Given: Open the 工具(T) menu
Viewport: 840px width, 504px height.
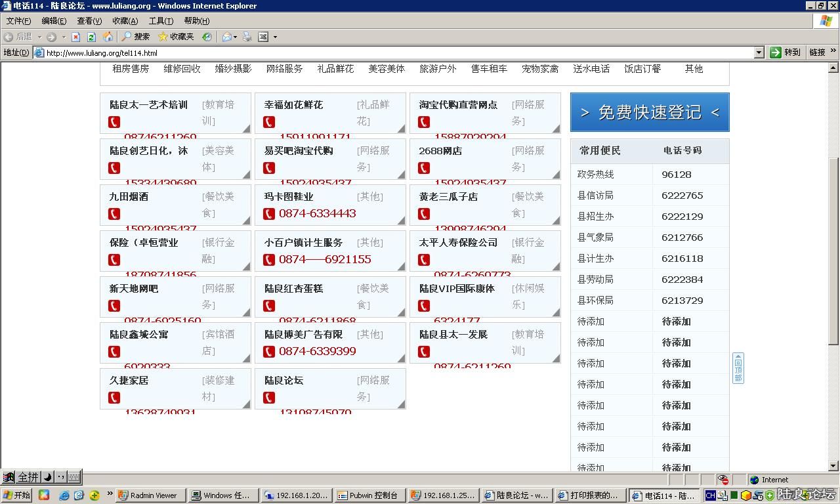Looking at the screenshot, I should [161, 21].
